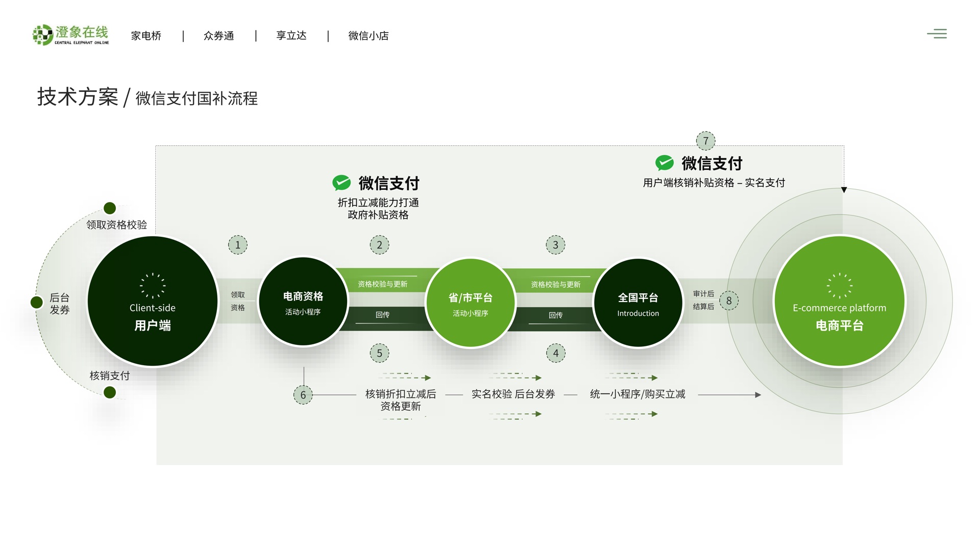This screenshot has width=980, height=551.
Task: Click the 统一小程序/购买立减 text
Action: click(x=638, y=394)
